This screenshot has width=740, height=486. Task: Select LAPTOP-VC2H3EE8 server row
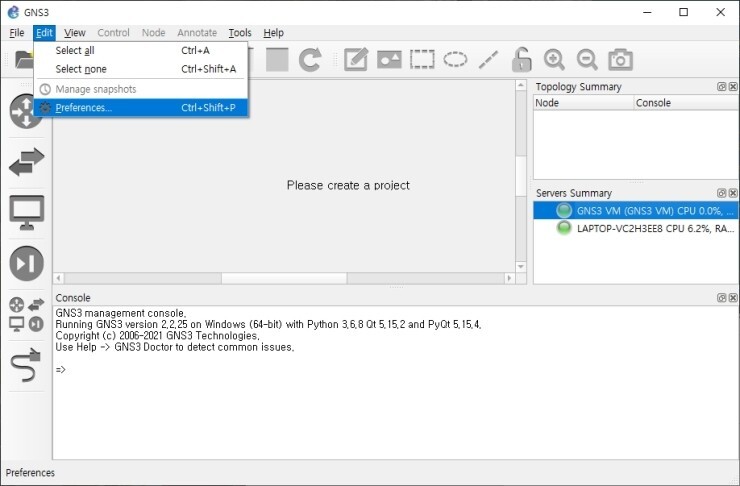coord(636,228)
